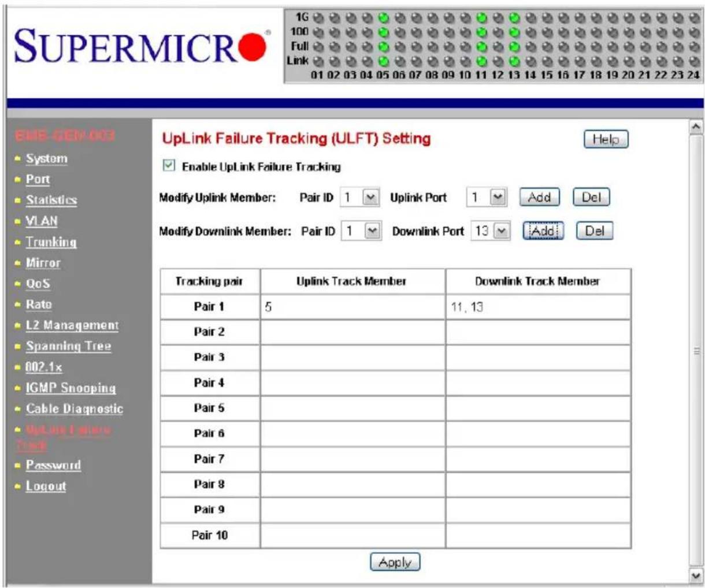Open the Rate settings link
This screenshot has width=705, height=588.
click(x=39, y=304)
